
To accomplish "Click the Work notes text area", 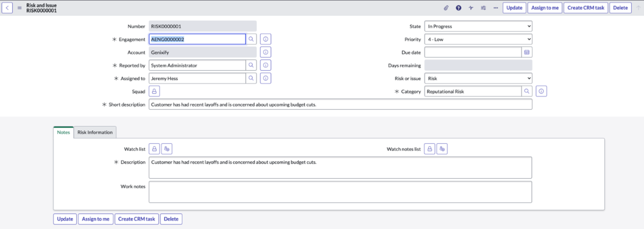I will [341, 192].
